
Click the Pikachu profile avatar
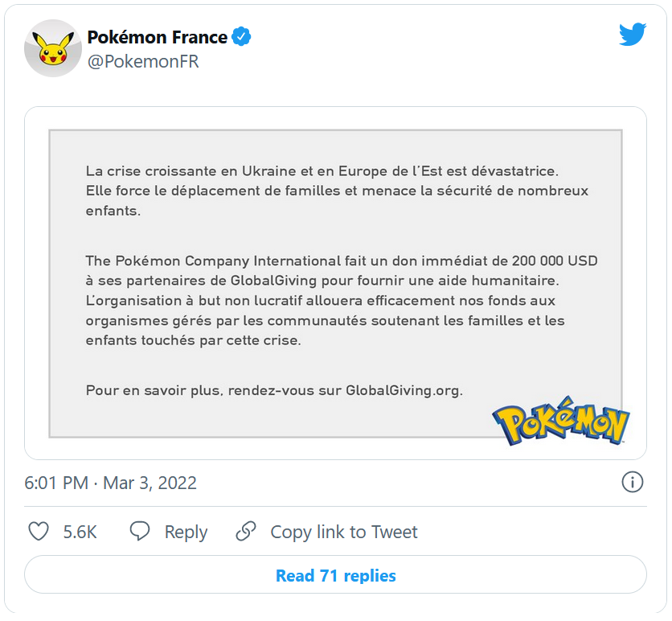coord(53,48)
